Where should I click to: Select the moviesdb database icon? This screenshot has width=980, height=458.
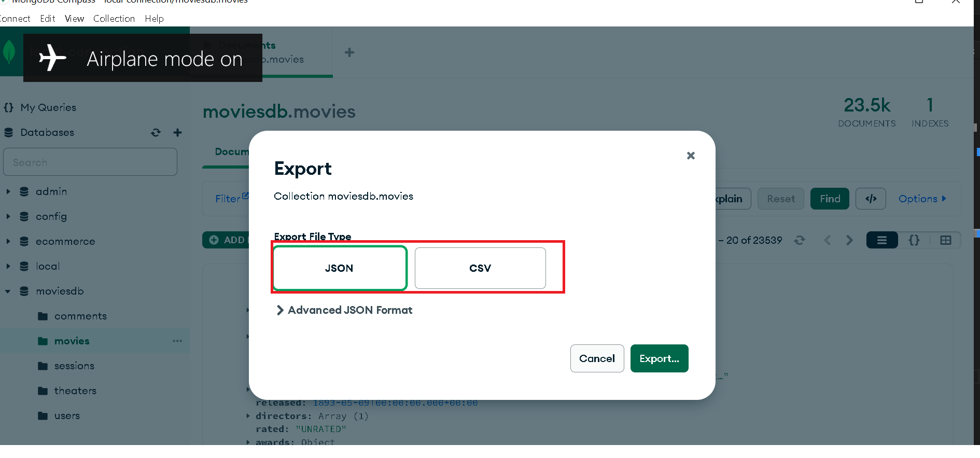tap(24, 291)
